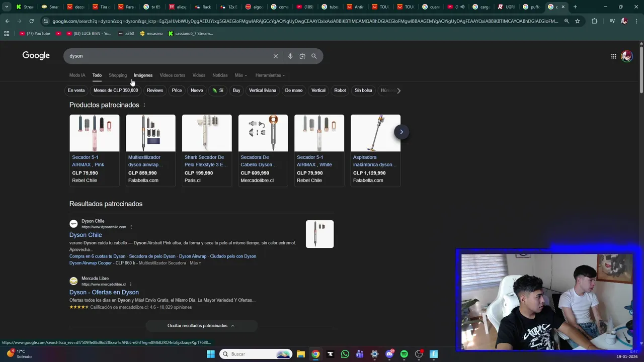Switch to the Modo IA tab
644x362 pixels.
pos(77,75)
